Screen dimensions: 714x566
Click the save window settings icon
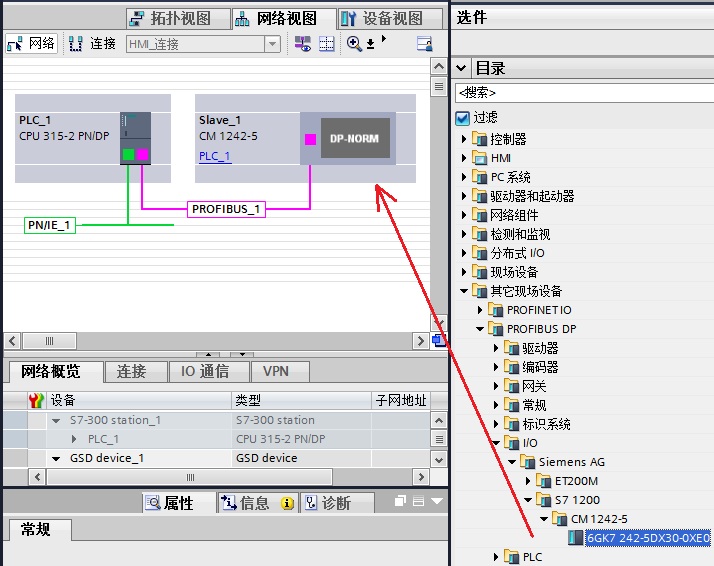[x=424, y=44]
